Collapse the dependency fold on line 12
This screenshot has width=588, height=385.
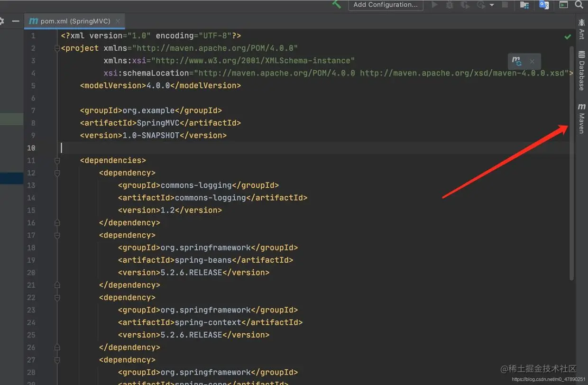click(x=57, y=173)
